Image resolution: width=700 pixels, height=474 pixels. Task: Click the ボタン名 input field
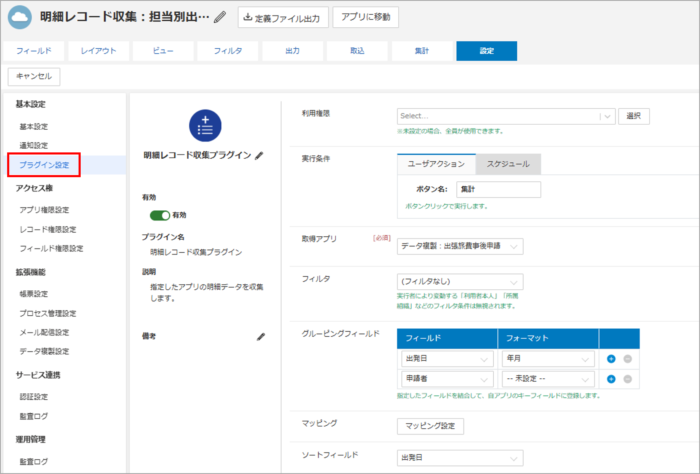[x=498, y=189]
